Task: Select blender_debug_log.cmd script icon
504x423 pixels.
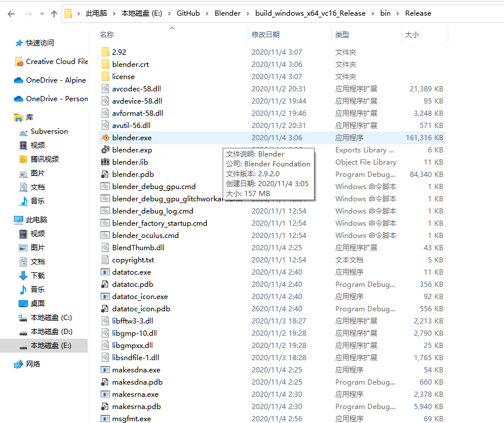Action: tap(105, 211)
